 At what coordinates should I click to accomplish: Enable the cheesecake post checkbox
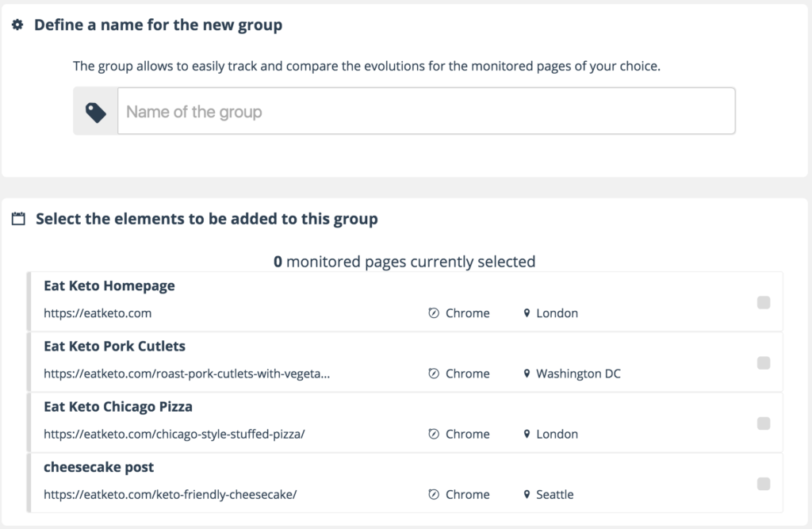click(764, 483)
